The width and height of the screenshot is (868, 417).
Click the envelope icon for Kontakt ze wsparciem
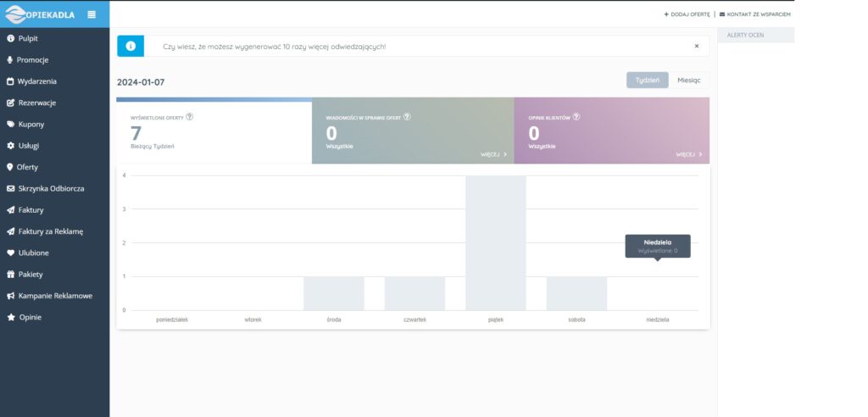722,14
